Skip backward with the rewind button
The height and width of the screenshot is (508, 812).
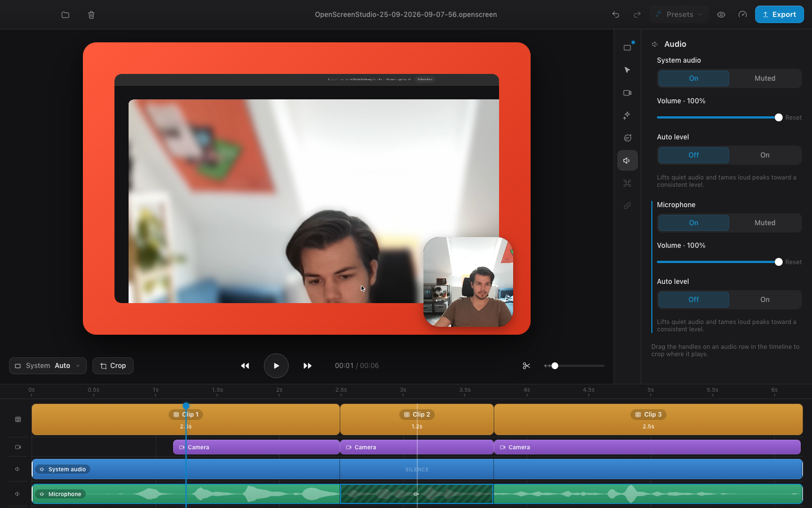pyautogui.click(x=245, y=366)
